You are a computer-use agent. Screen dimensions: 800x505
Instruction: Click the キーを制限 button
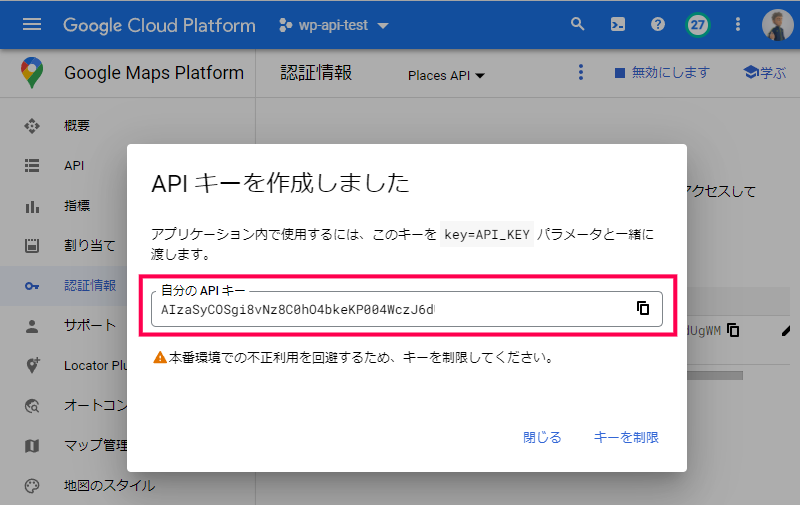tap(626, 437)
